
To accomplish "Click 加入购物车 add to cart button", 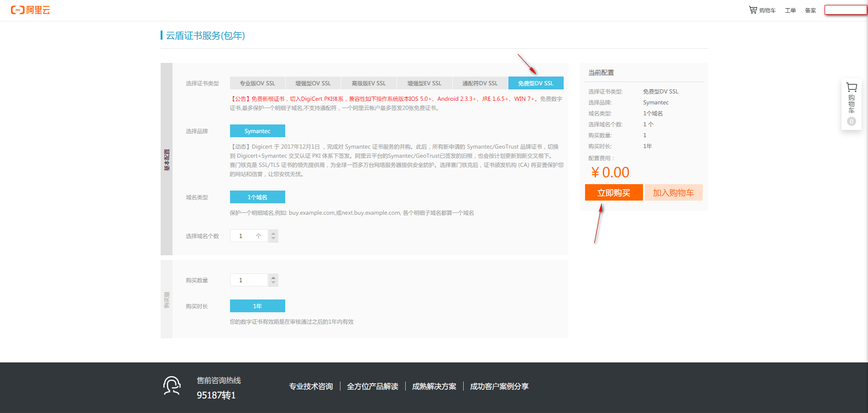I will point(674,192).
